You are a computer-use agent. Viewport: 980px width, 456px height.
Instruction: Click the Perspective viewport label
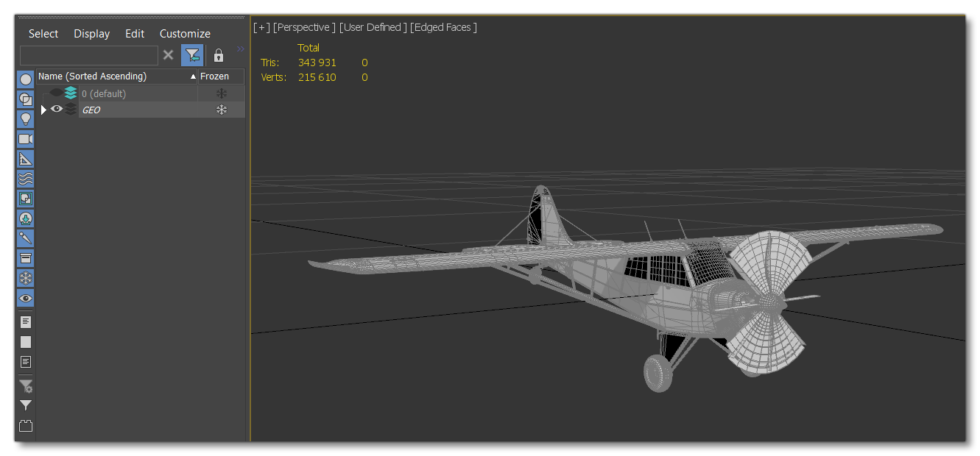click(x=304, y=27)
